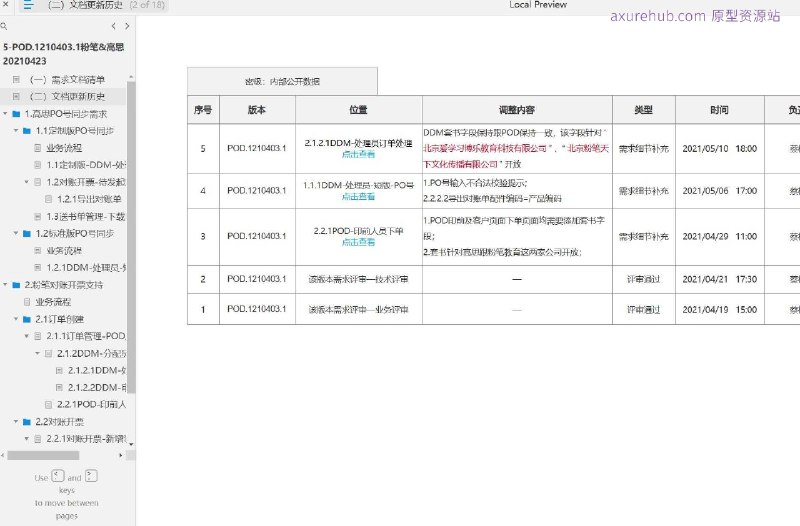
Task: Click page icon beside 1.2.1DDM-处理员 item
Action: point(38,267)
